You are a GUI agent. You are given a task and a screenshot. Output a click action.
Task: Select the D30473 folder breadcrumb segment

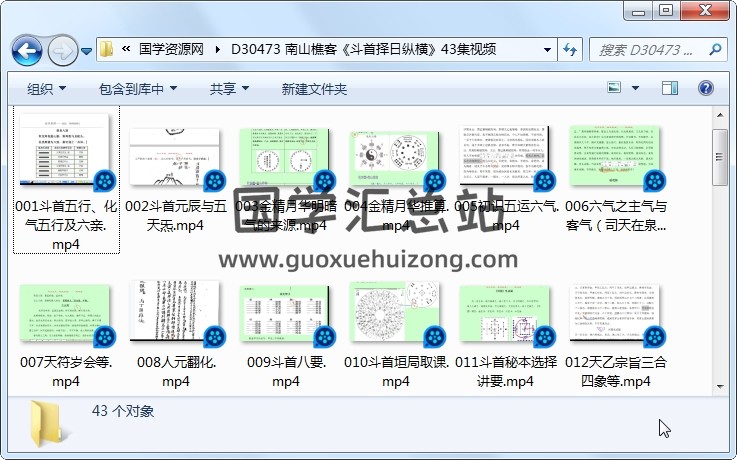point(364,49)
